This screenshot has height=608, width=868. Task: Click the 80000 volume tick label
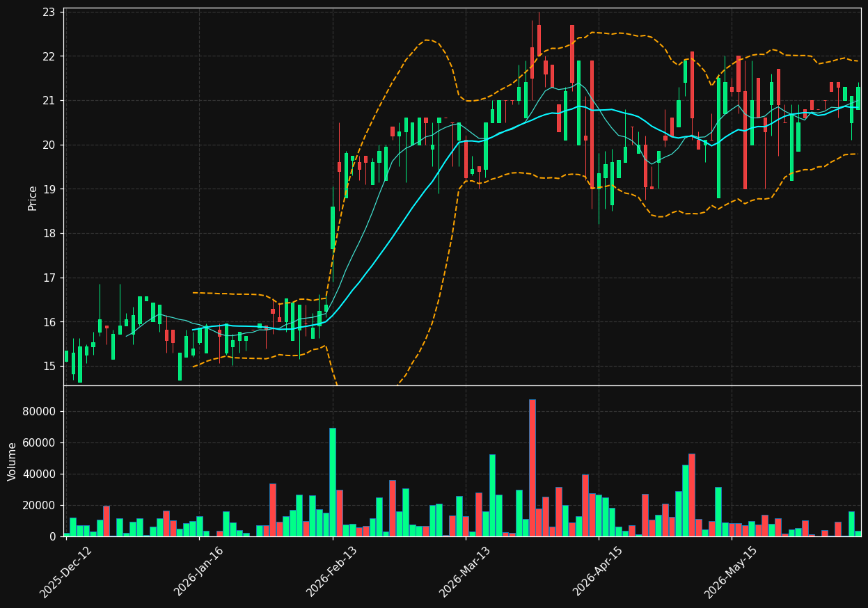click(x=40, y=412)
